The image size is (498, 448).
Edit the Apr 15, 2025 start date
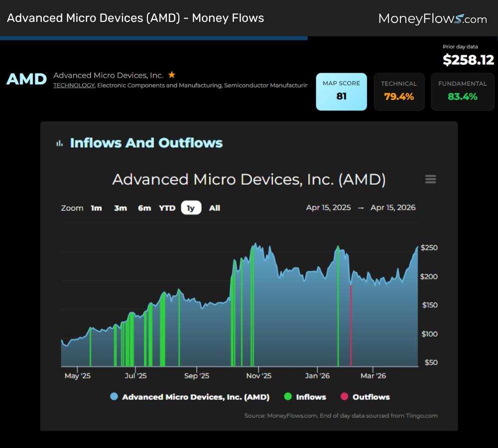coord(328,208)
